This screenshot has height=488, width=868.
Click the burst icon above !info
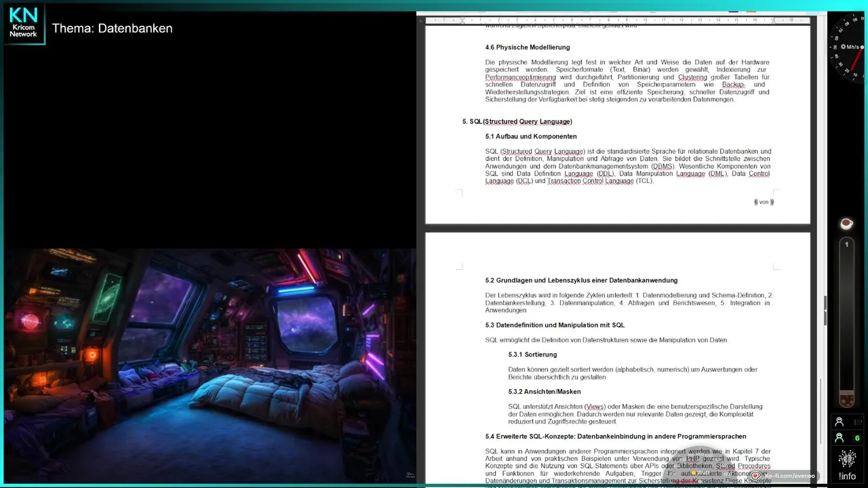click(x=847, y=459)
